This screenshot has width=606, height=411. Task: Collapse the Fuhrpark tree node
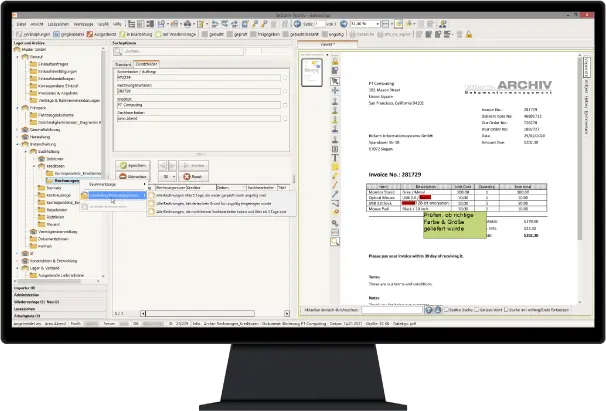pyautogui.click(x=17, y=108)
